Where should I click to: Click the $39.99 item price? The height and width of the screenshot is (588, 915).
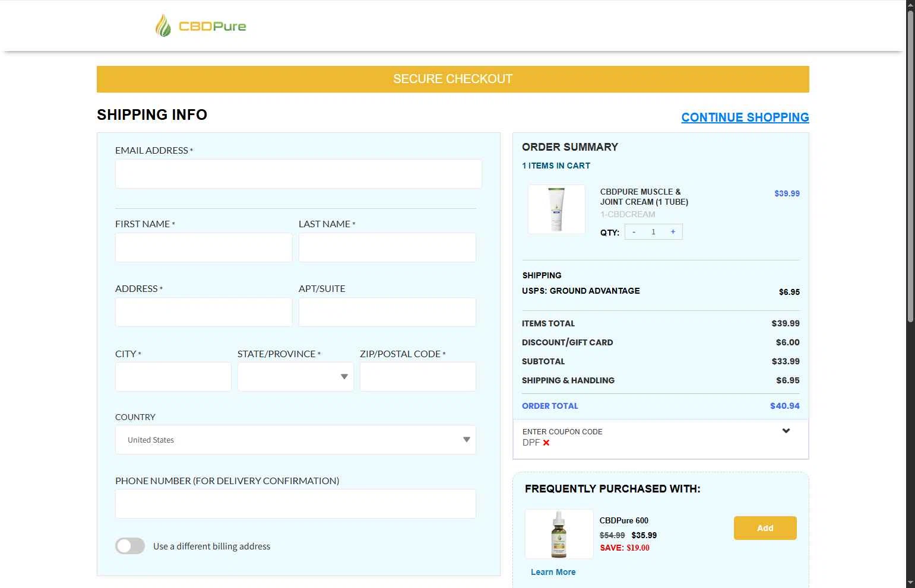787,193
